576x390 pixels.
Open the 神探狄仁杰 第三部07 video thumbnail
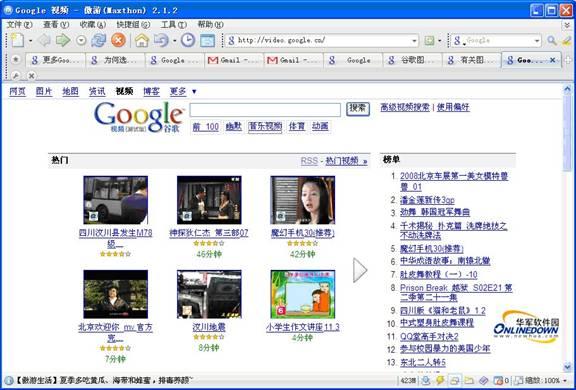[209, 200]
